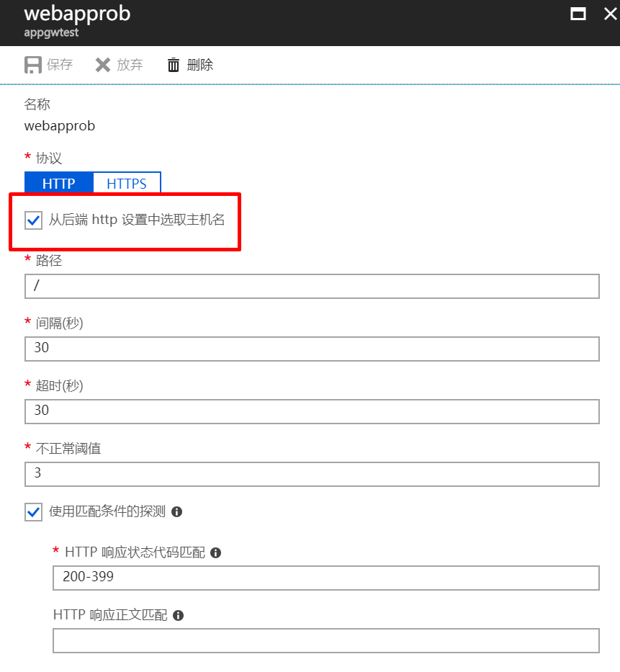Close the webapprob blade
This screenshot has height=672, width=620.
[609, 14]
